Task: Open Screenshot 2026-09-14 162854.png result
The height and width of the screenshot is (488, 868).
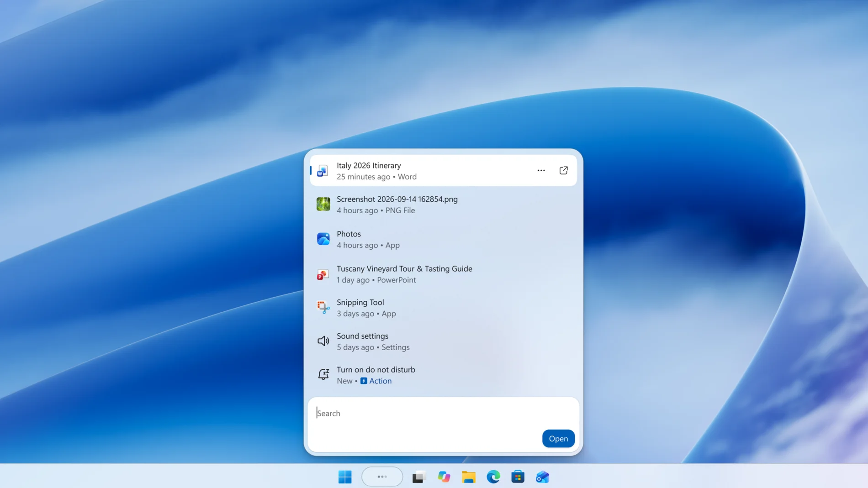Action: pos(443,205)
